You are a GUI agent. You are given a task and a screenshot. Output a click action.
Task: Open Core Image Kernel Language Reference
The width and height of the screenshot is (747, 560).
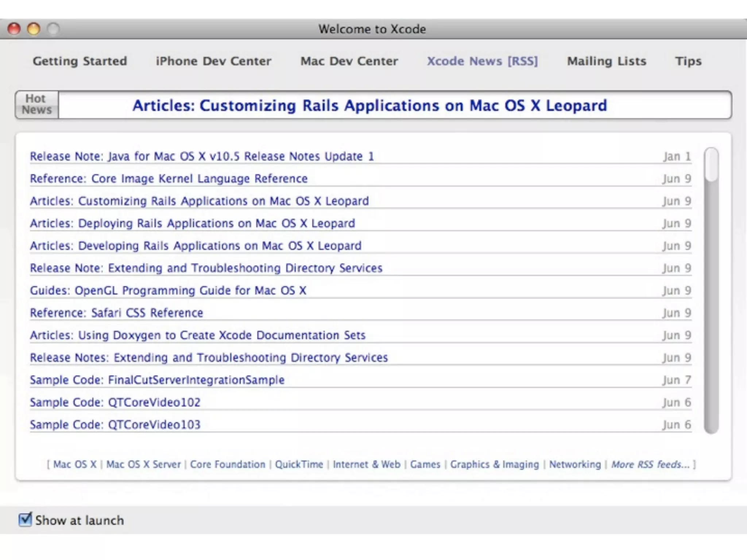click(x=169, y=179)
